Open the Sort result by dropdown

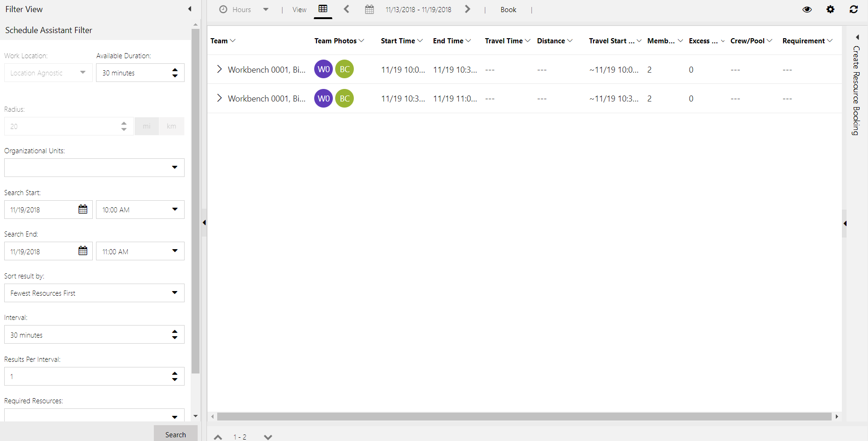pos(175,292)
